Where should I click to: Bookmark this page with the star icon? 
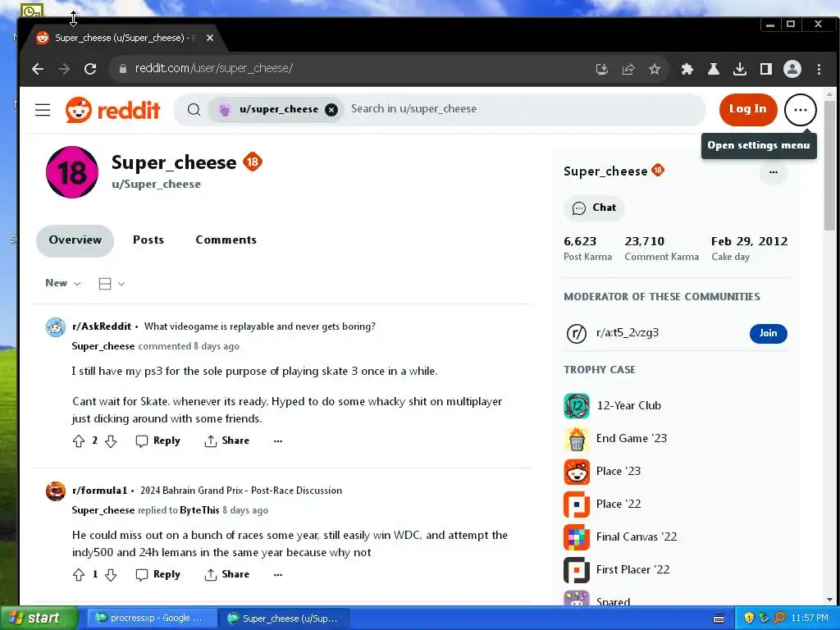click(654, 69)
